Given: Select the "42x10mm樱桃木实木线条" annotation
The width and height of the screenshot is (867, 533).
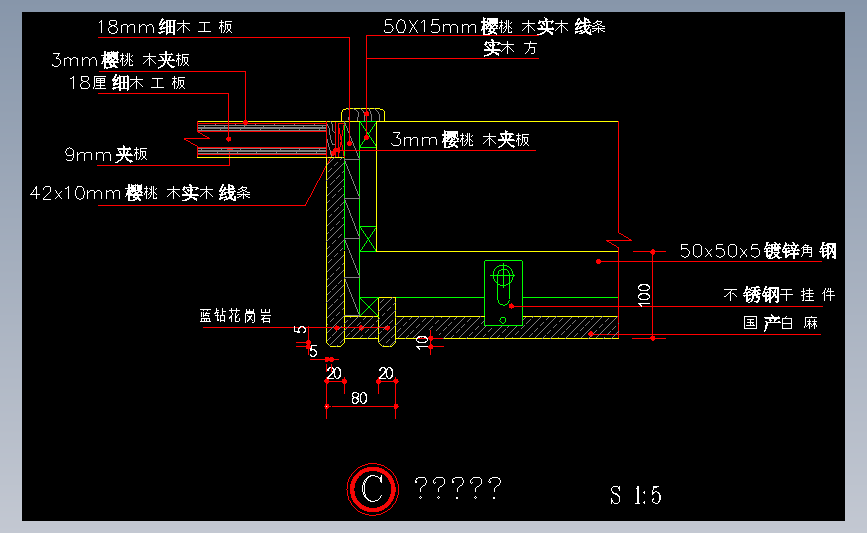Looking at the screenshot, I should 140,193.
